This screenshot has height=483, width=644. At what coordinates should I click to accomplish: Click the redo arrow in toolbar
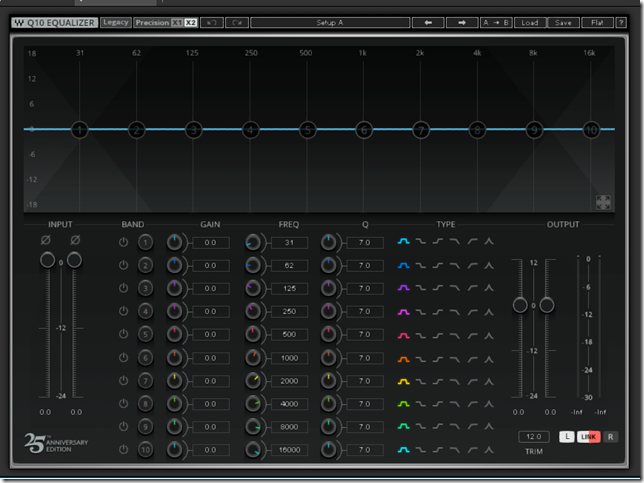point(237,23)
